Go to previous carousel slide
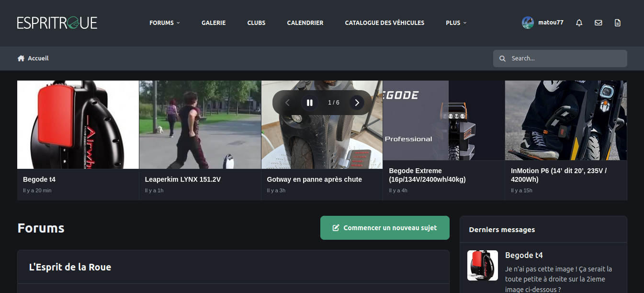644x293 pixels. tap(287, 103)
